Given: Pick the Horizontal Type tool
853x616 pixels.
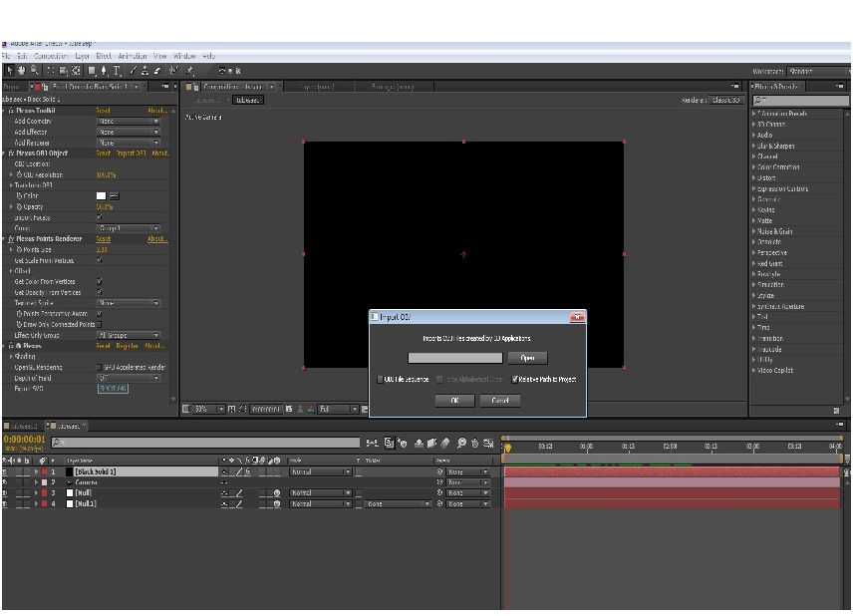Looking at the screenshot, I should coord(117,71).
